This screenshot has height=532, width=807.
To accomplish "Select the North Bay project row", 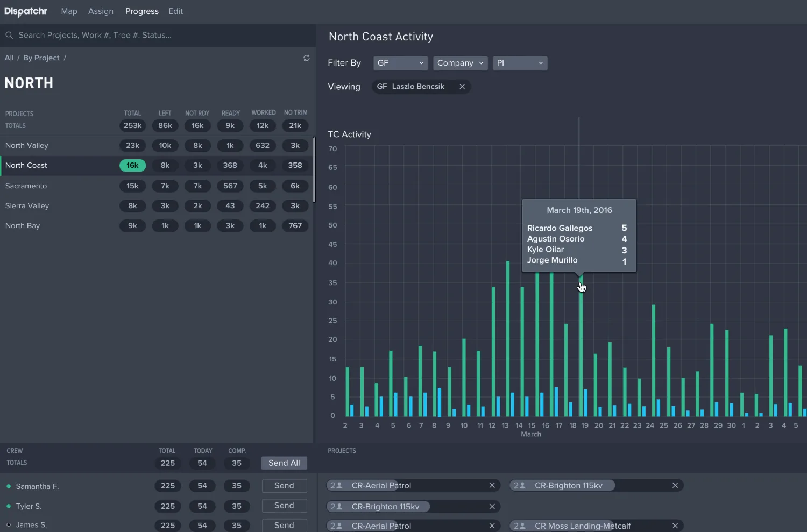I will (156, 226).
